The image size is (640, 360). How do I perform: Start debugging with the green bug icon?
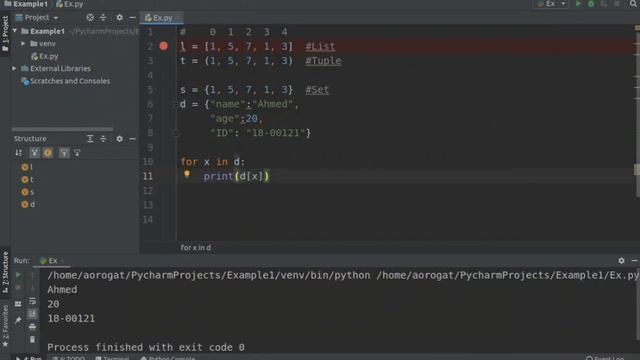tap(591, 4)
